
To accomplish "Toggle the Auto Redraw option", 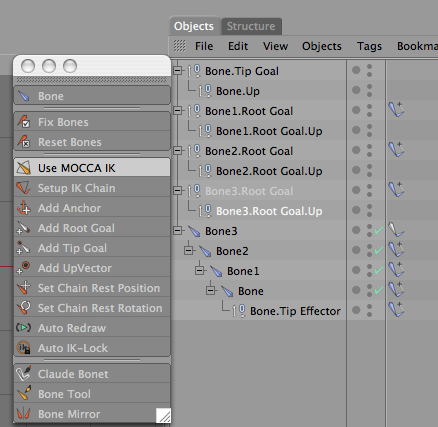I will (x=92, y=328).
